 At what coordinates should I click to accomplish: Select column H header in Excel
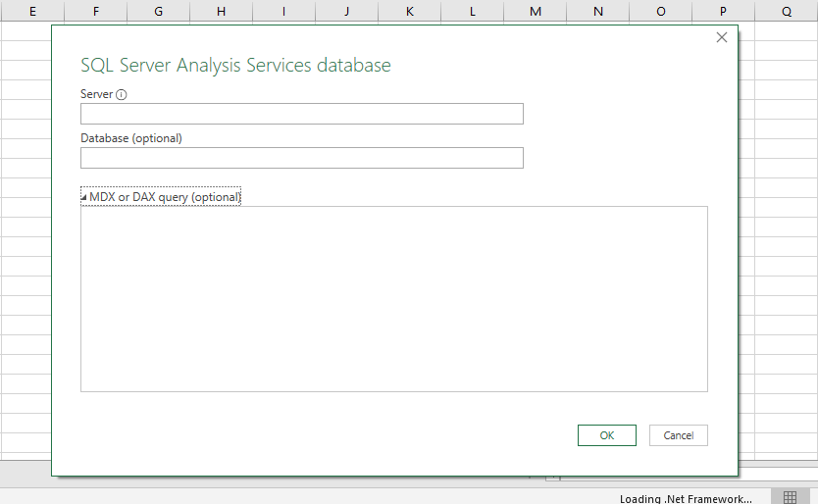click(x=222, y=11)
